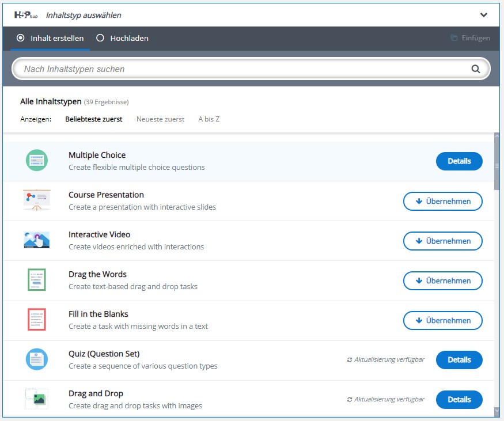
Task: Click the (39 Ergebnisse) result count
Action: point(106,102)
